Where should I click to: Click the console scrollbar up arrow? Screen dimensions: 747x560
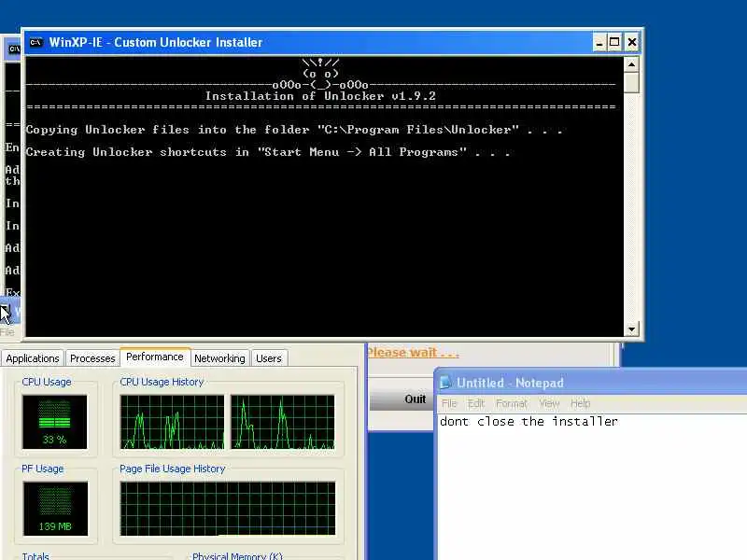pyautogui.click(x=632, y=64)
